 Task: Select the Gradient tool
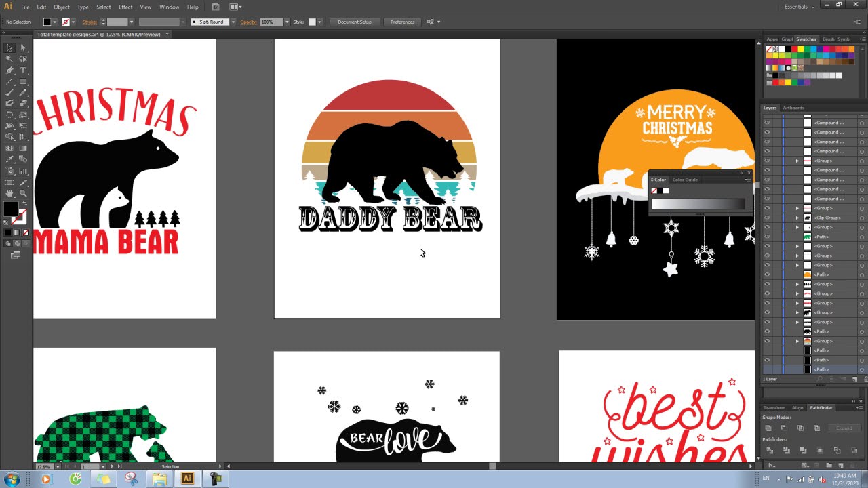pyautogui.click(x=22, y=148)
